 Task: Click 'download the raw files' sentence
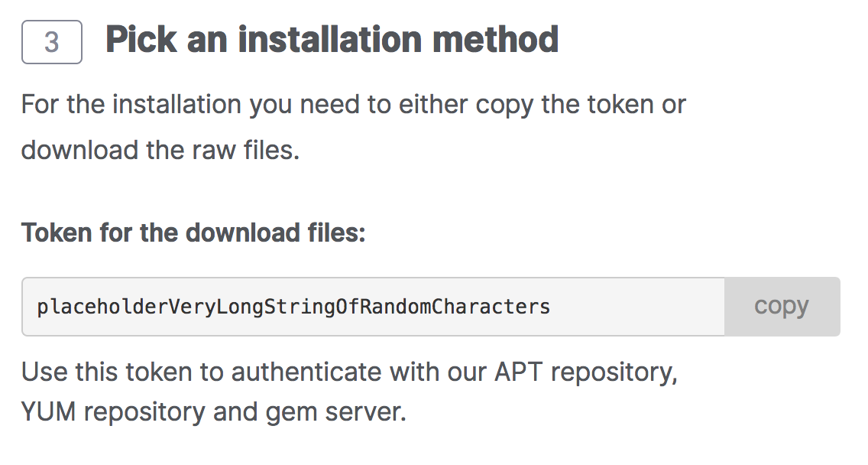coord(160,150)
